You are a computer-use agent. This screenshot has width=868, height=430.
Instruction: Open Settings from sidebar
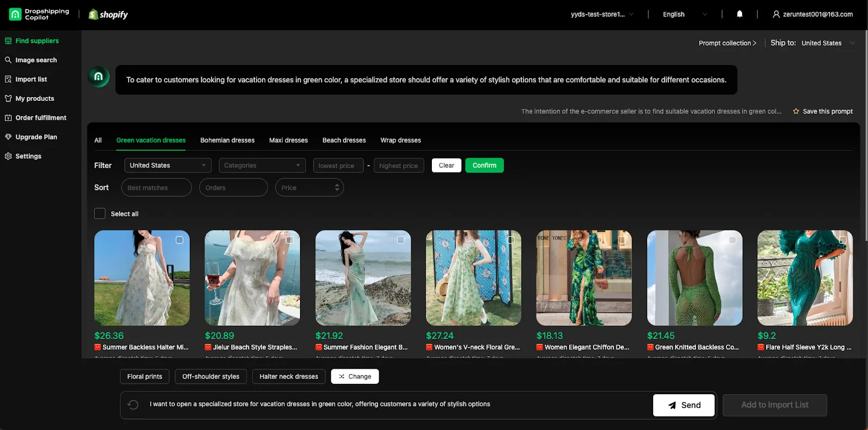coord(28,156)
